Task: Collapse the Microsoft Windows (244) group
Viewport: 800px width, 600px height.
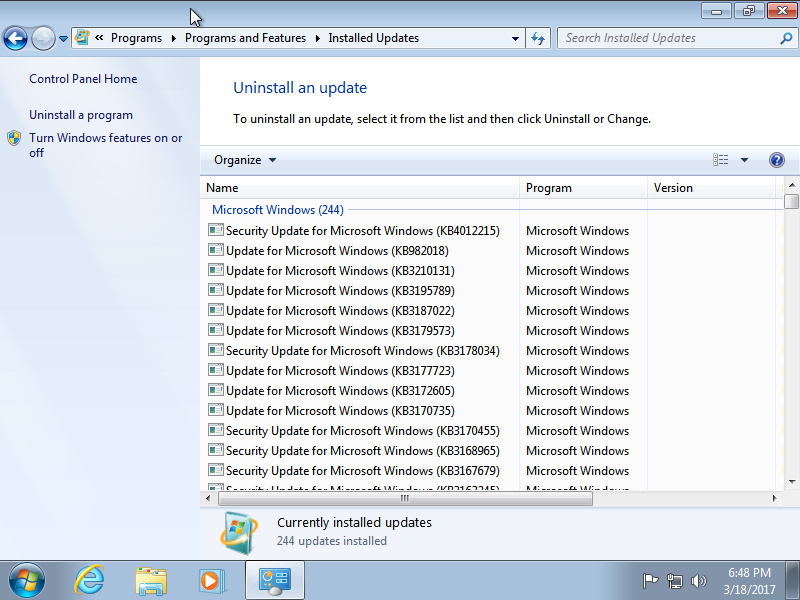Action: [x=278, y=210]
